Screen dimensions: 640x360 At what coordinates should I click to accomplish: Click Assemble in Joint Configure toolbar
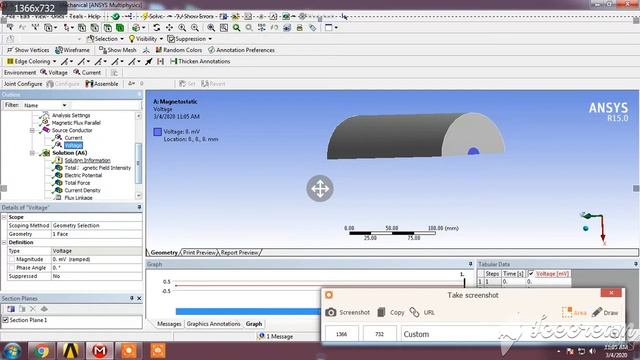[x=102, y=84]
